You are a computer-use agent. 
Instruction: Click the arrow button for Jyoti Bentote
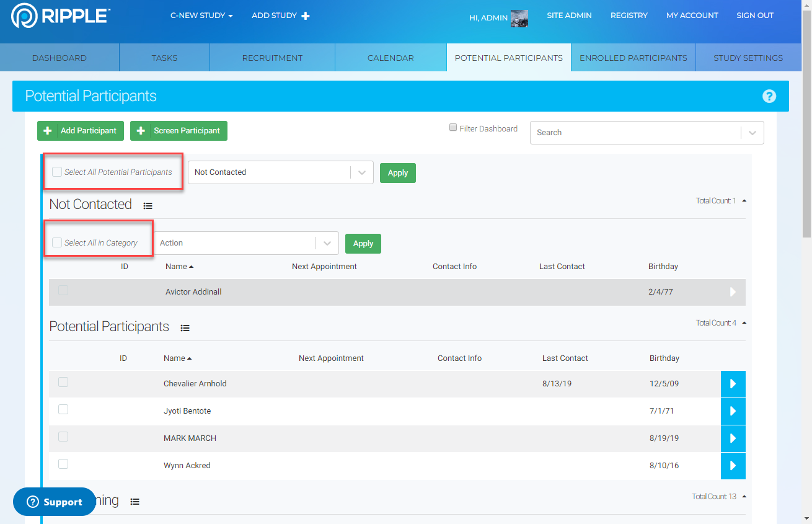click(733, 411)
